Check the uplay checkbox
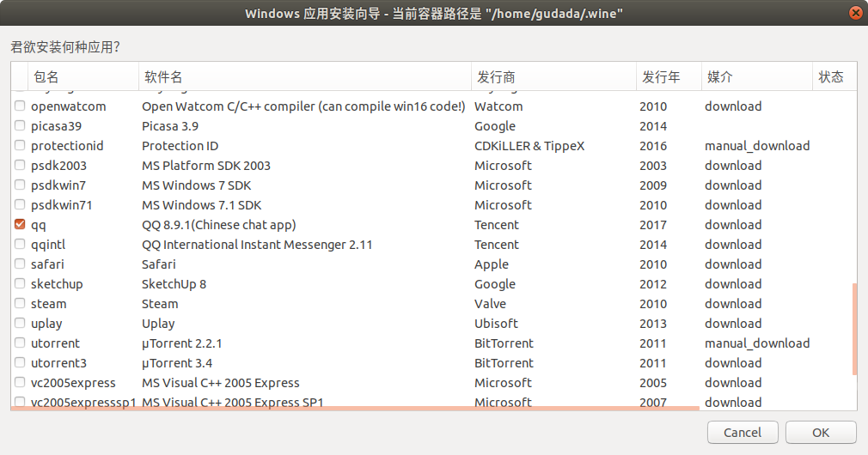868x455 pixels. [20, 323]
